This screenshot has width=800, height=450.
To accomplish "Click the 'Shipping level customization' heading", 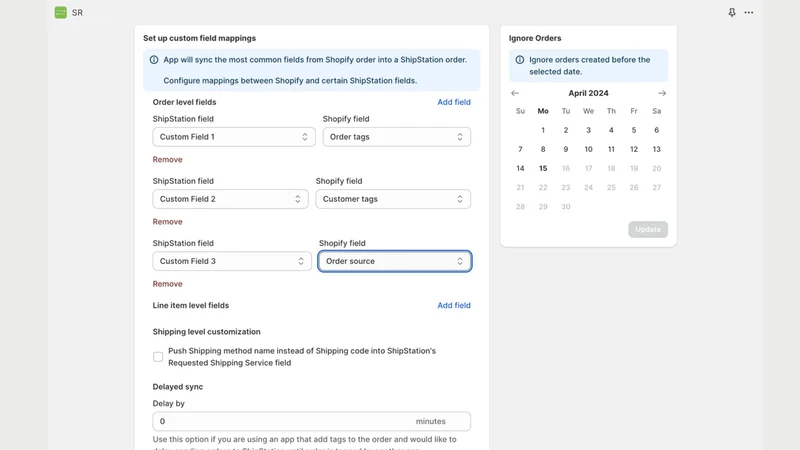I will coord(207,332).
